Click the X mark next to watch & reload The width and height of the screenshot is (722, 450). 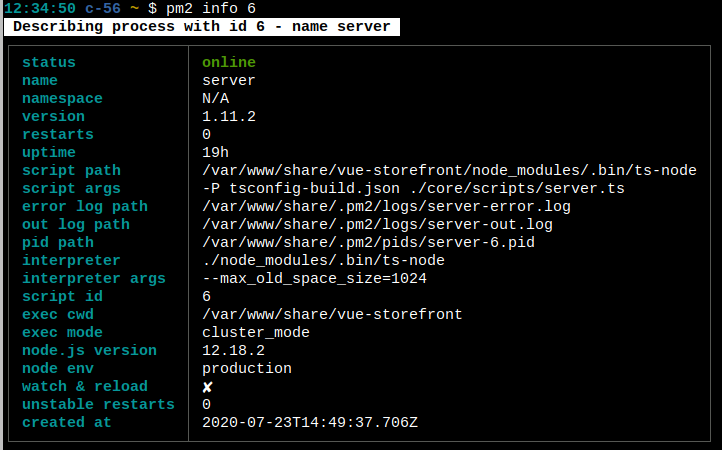pos(208,387)
